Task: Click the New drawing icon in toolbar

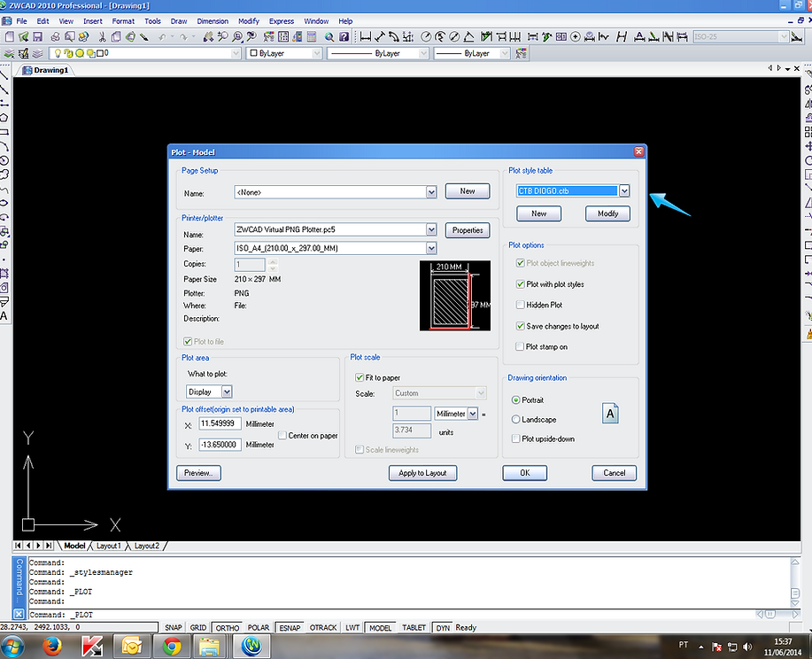Action: pos(10,37)
